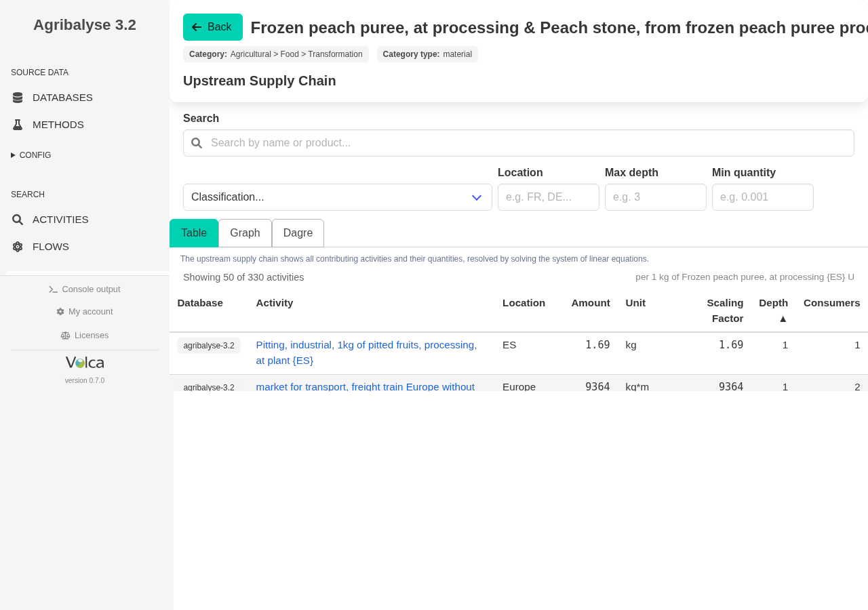The height and width of the screenshot is (610, 868).
Task: Sort by the Depth column
Action: click(773, 310)
